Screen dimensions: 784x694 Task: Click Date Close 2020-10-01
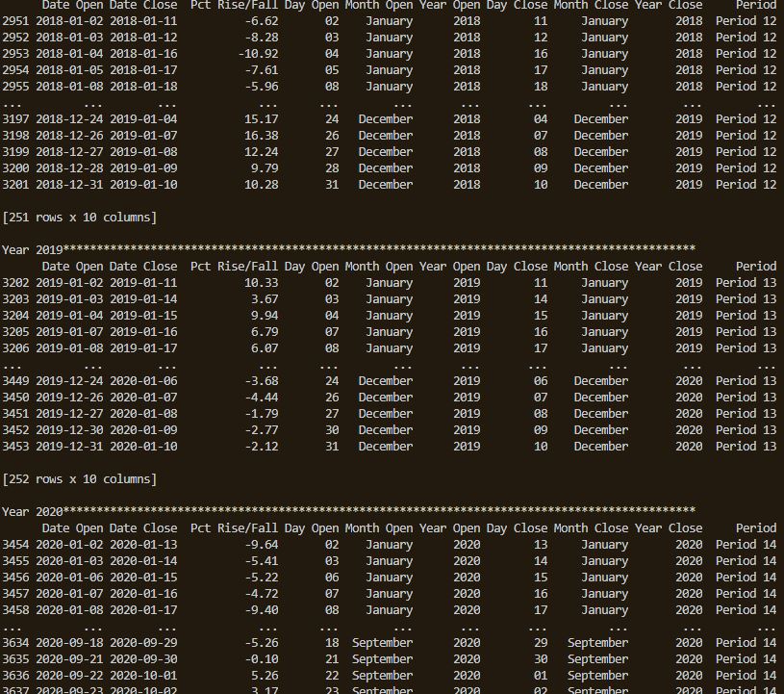143,676
